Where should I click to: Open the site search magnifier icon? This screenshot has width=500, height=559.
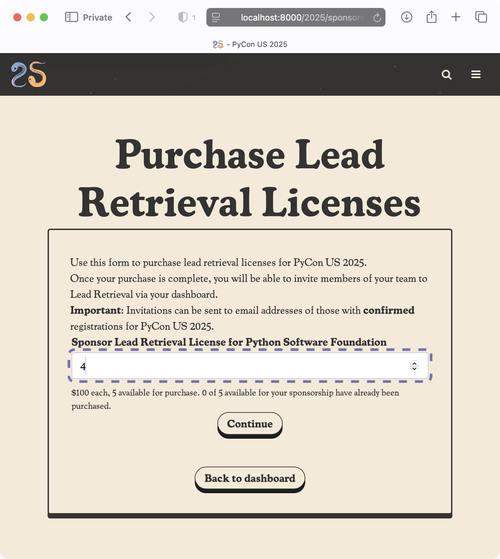click(x=446, y=75)
